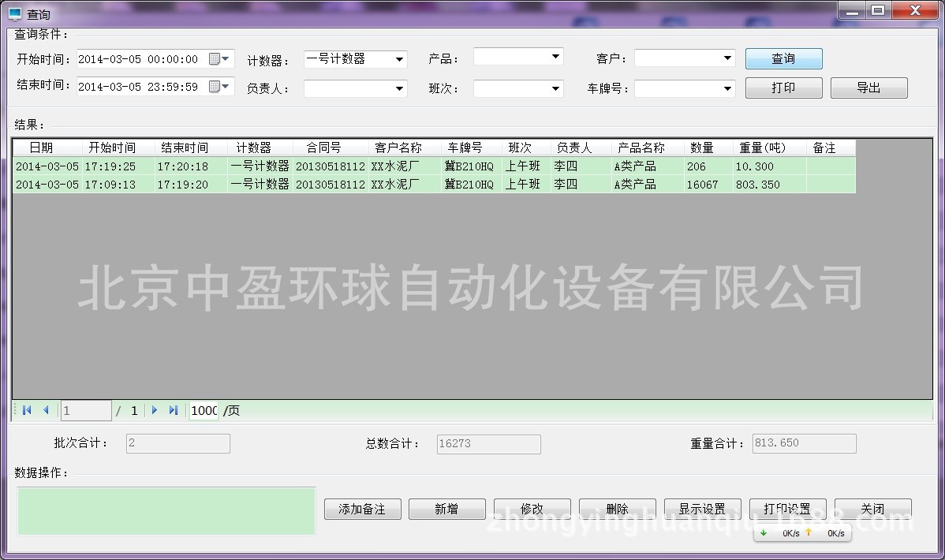Go to first page navigation icon
Viewport: 945px width, 560px height.
[x=27, y=410]
